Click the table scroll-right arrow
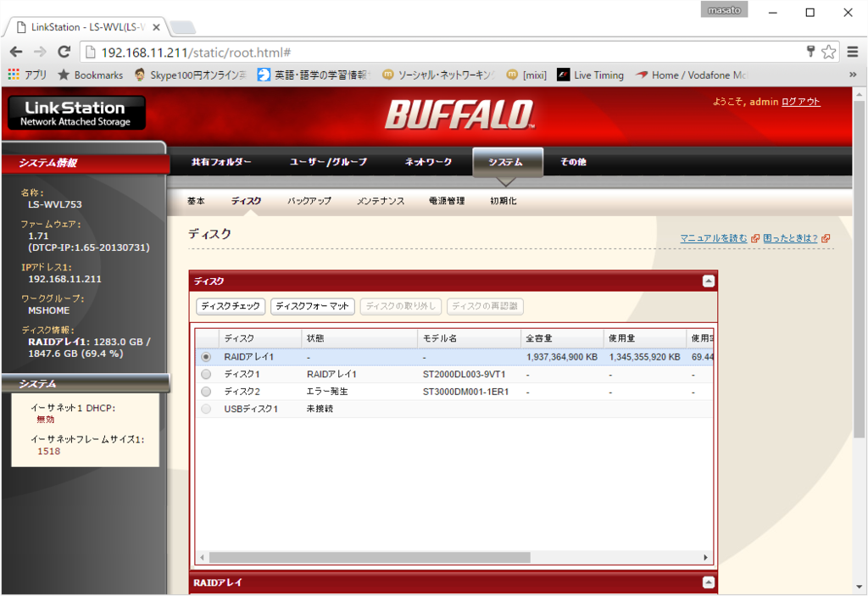 pos(706,557)
